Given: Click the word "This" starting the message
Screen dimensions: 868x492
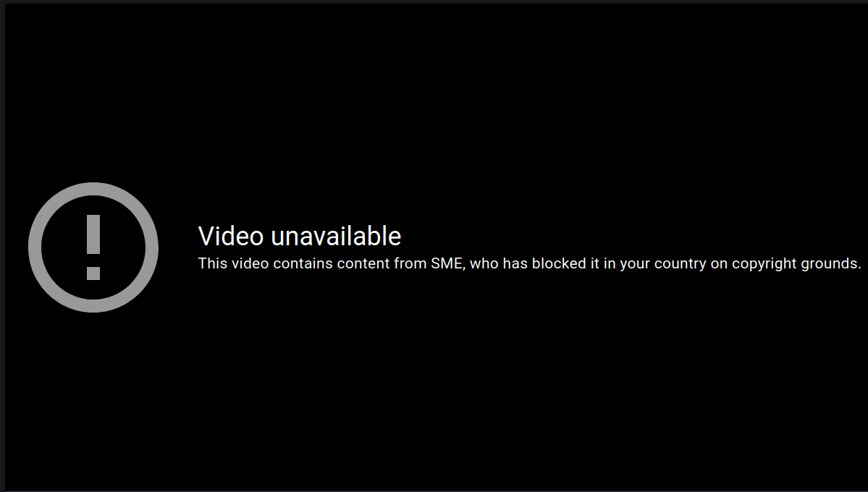Looking at the screenshot, I should 213,263.
